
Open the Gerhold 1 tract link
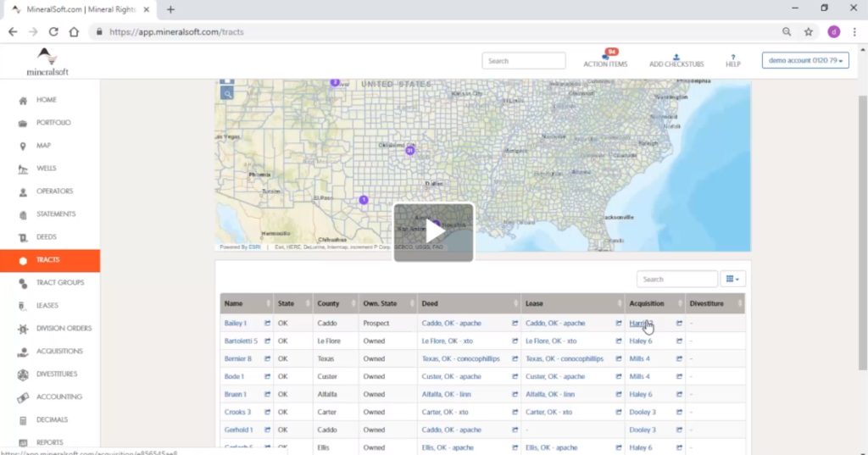coord(238,430)
